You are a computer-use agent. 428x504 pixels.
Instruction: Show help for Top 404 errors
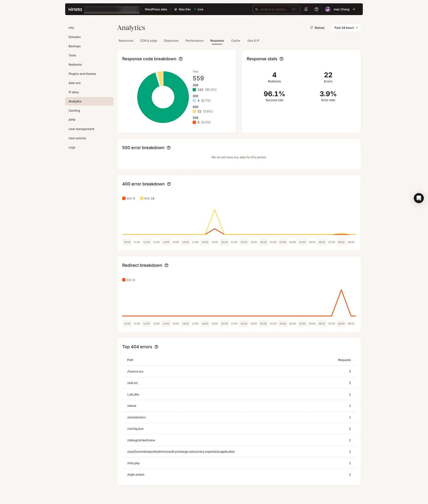click(156, 347)
